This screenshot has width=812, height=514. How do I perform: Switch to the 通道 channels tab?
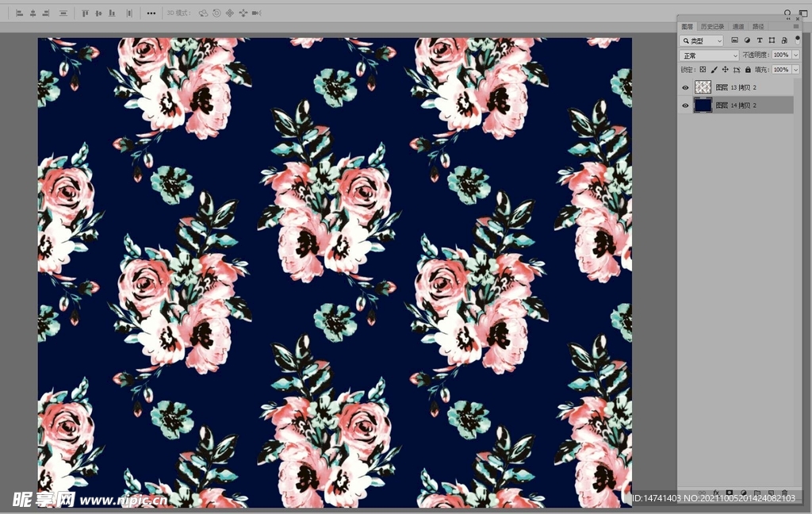click(738, 26)
